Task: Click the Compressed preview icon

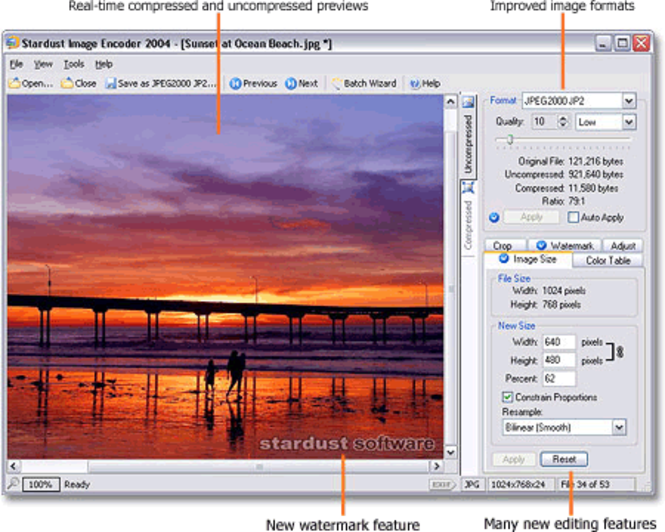Action: click(x=468, y=187)
